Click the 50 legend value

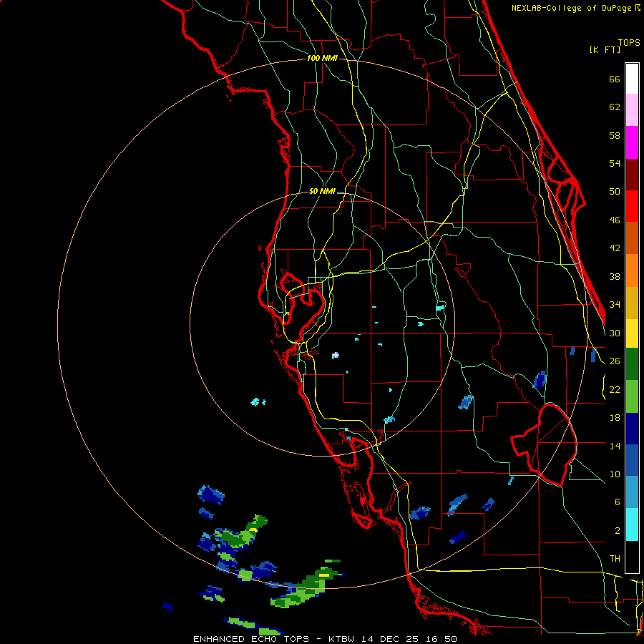click(x=615, y=192)
